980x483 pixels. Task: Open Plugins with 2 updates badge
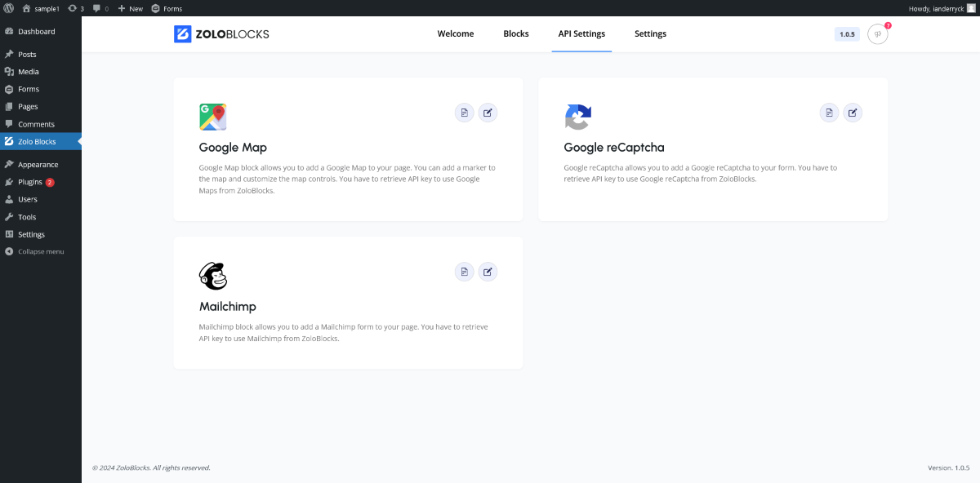[41, 182]
